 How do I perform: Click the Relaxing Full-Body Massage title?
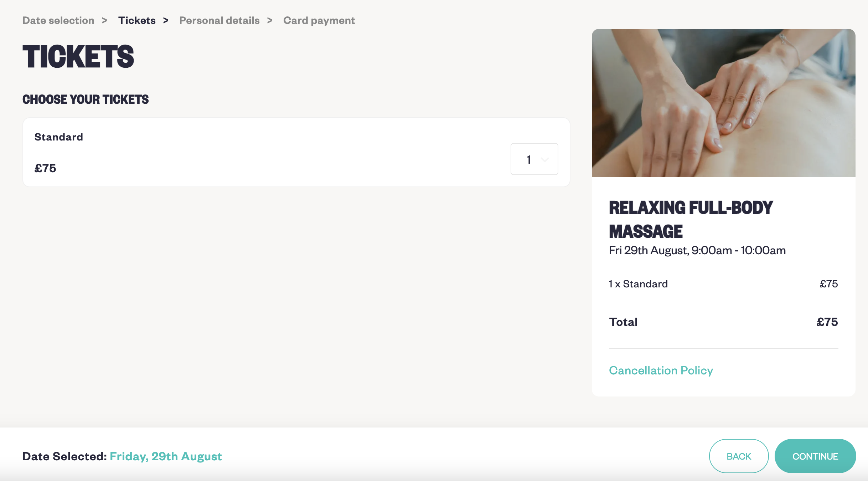691,220
